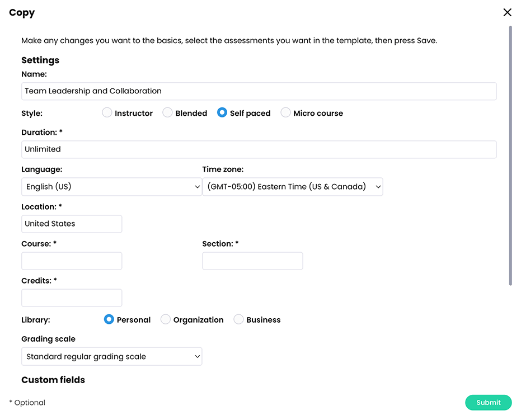521x420 pixels.
Task: Choose the Blended style radio button
Action: [167, 113]
